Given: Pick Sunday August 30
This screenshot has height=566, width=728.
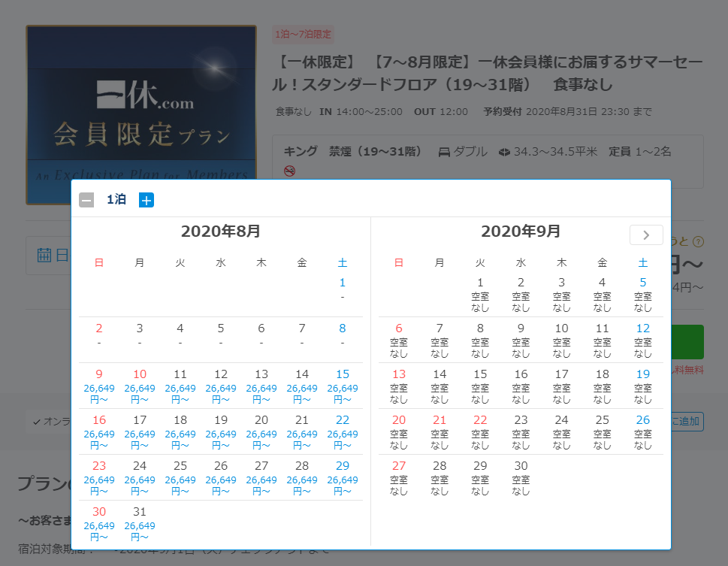Looking at the screenshot, I should [99, 524].
